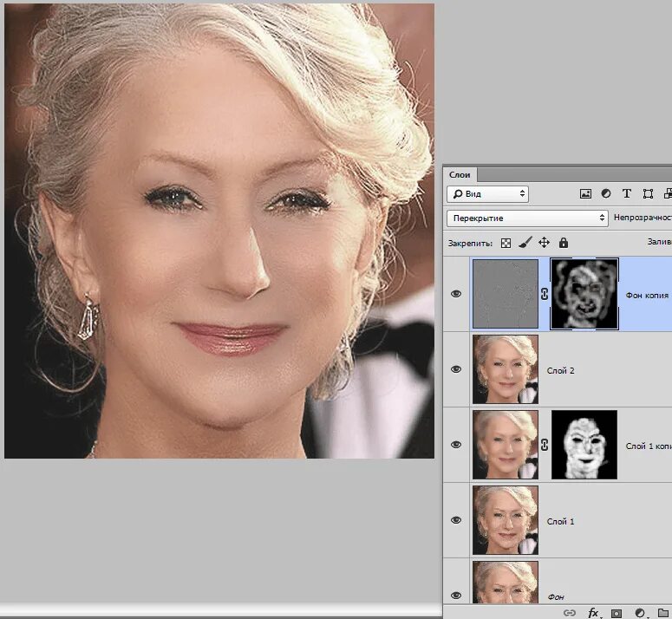This screenshot has width=672, height=619.
Task: Click the adjustment layer filter icon
Action: click(x=605, y=193)
